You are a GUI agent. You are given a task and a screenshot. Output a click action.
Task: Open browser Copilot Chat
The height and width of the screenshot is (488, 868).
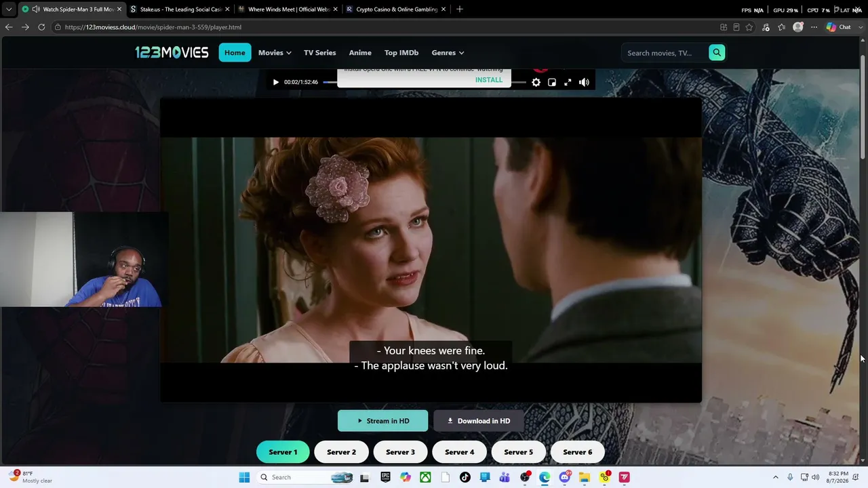839,27
